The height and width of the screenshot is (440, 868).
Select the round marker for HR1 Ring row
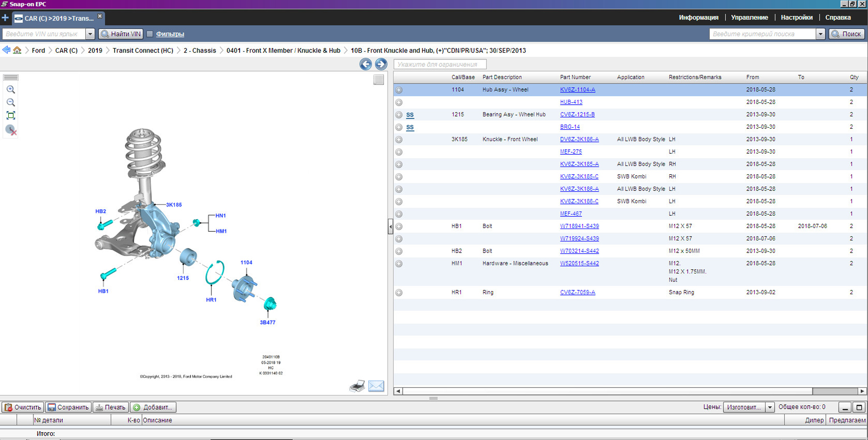click(x=399, y=293)
